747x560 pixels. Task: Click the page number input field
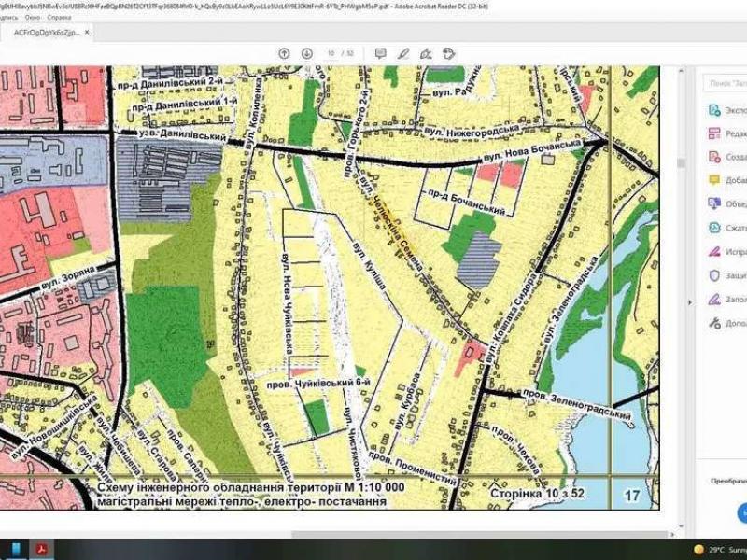pos(331,53)
